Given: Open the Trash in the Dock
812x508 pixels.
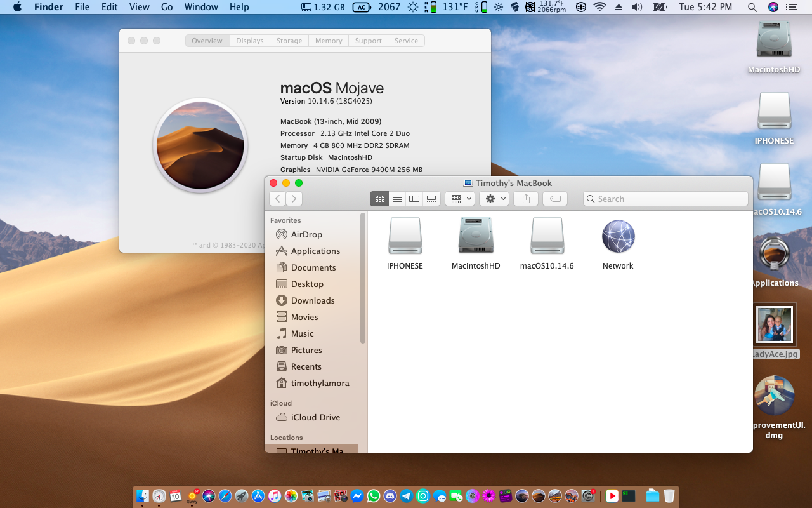Looking at the screenshot, I should [669, 496].
